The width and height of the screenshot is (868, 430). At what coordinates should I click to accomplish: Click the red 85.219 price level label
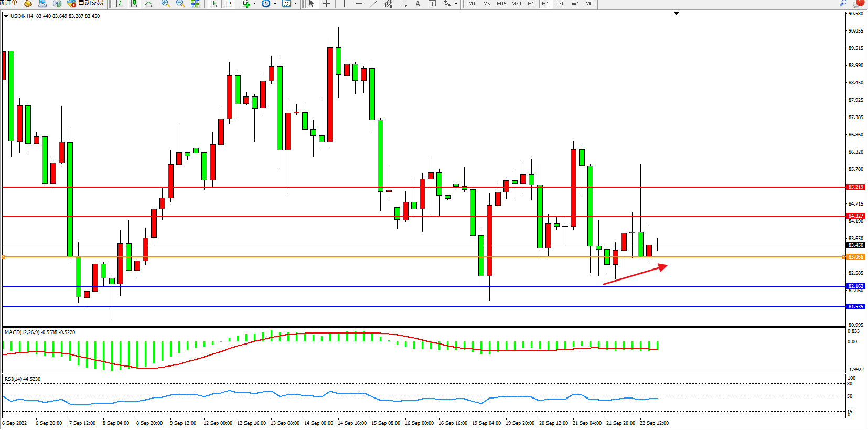pos(855,187)
